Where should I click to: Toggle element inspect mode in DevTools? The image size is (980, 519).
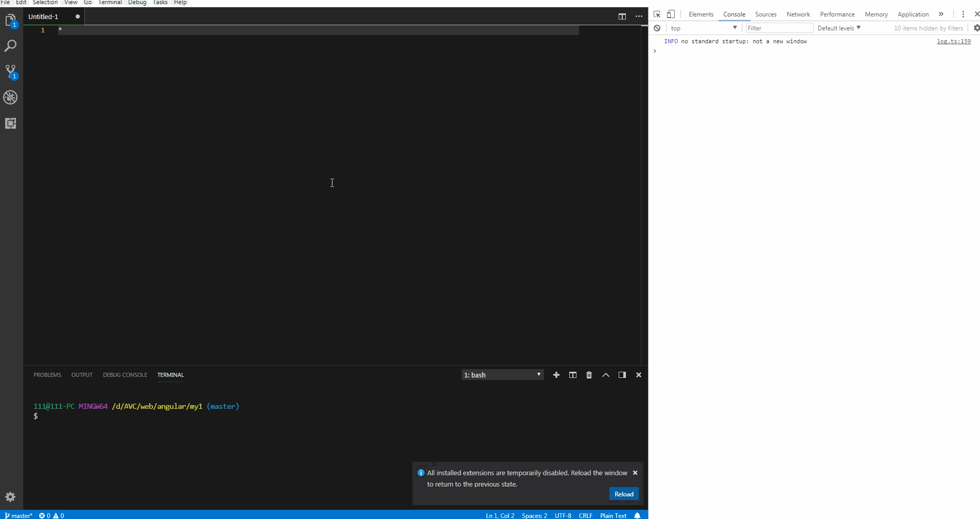click(656, 14)
